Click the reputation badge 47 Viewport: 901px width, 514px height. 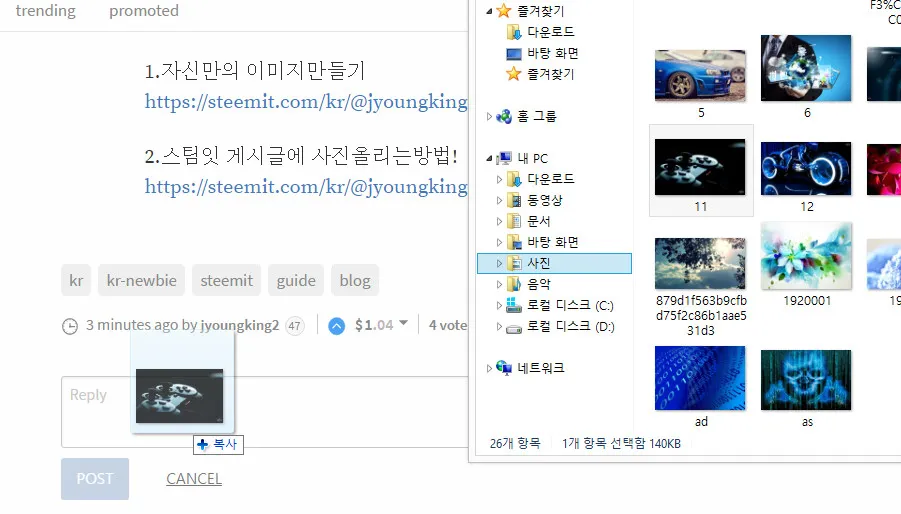(x=295, y=326)
